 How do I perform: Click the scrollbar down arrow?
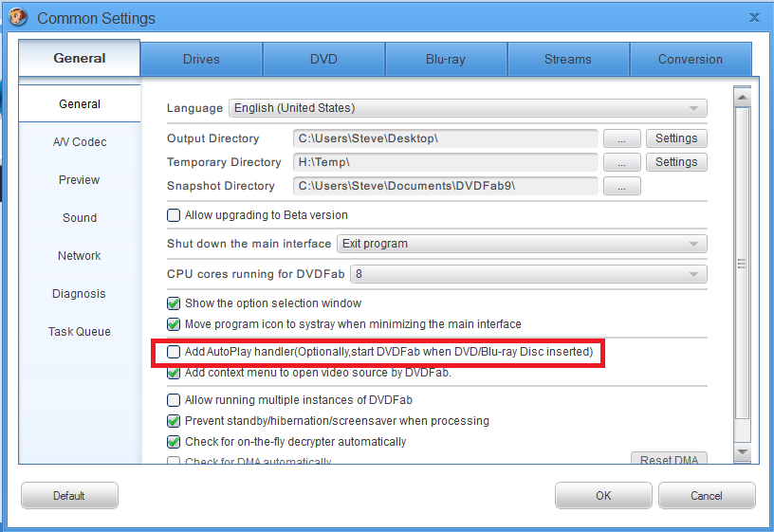pos(742,451)
